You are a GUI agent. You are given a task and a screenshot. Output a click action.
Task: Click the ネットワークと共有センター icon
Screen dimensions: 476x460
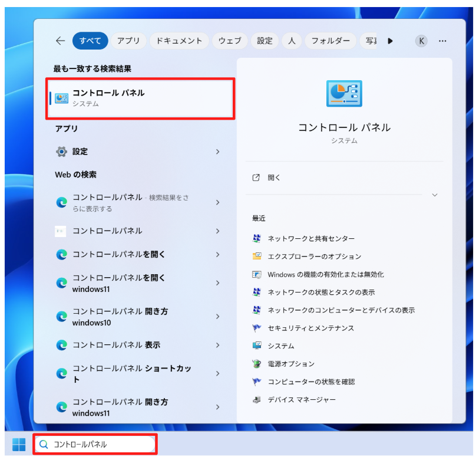pos(256,238)
